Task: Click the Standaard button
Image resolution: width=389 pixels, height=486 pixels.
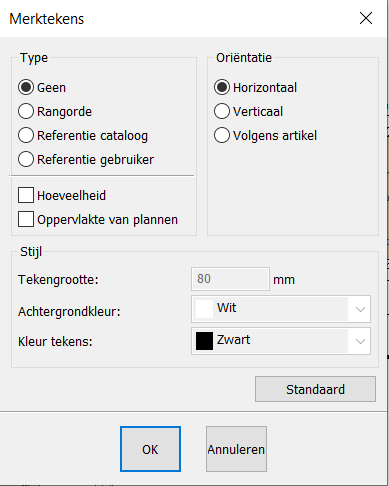Action: tap(315, 389)
